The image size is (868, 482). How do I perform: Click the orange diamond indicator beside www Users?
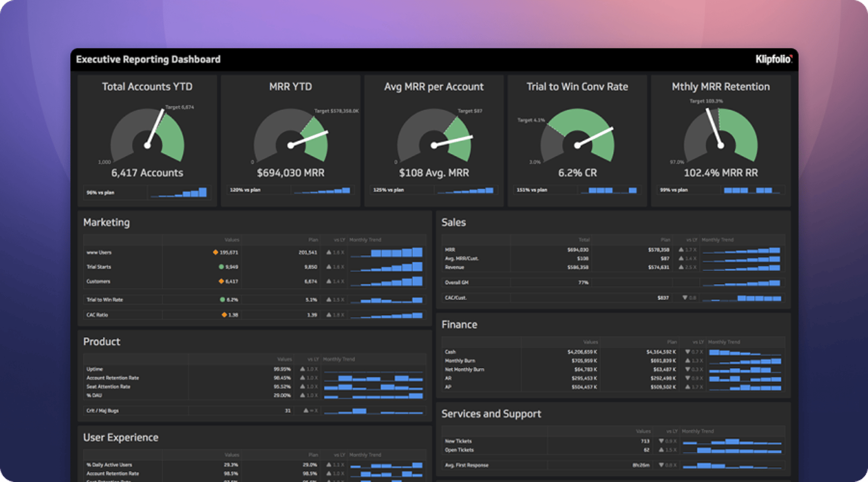pos(216,252)
